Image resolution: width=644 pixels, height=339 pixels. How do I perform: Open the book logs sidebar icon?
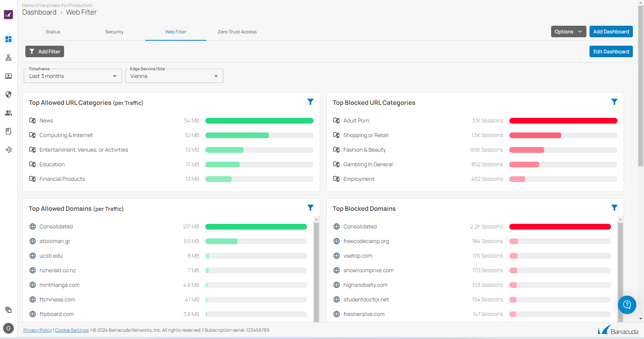(8, 131)
